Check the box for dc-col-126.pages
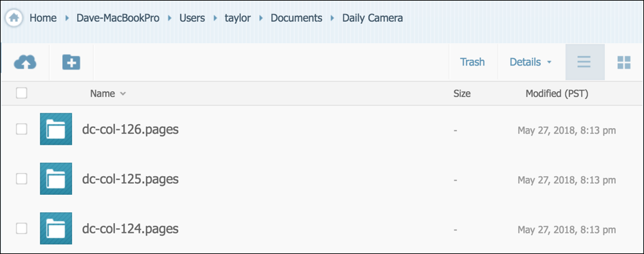This screenshot has width=644, height=254. [21, 129]
